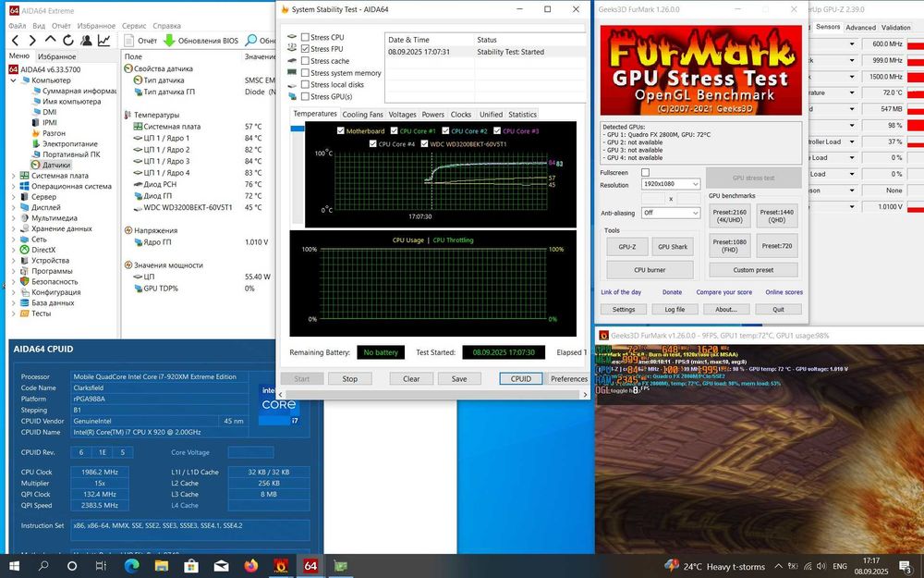
Task: Toggle the Motherboard graph checkbox
Action: coord(340,131)
